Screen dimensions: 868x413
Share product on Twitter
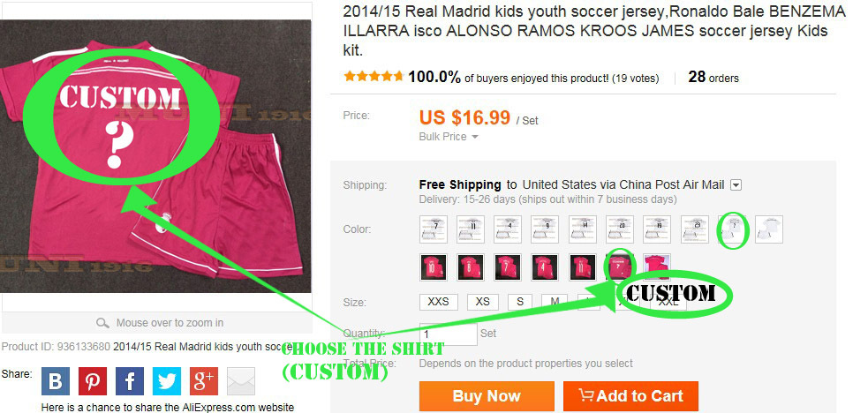pos(166,381)
